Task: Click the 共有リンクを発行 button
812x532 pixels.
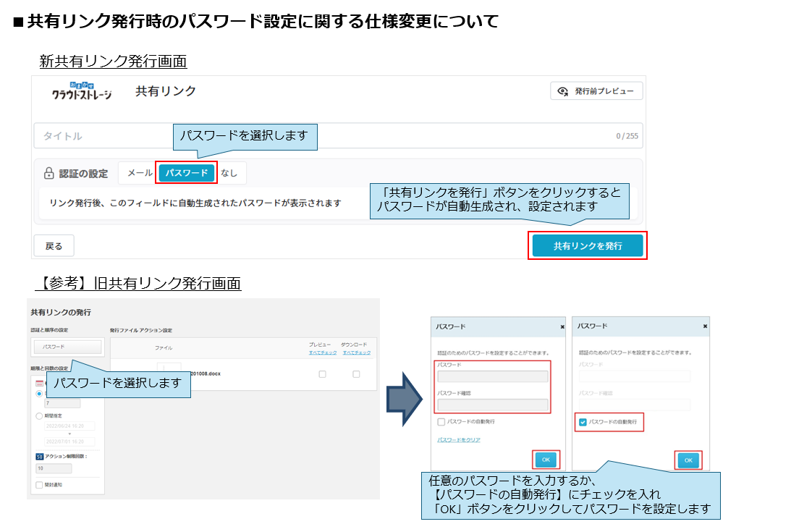Action: [588, 245]
